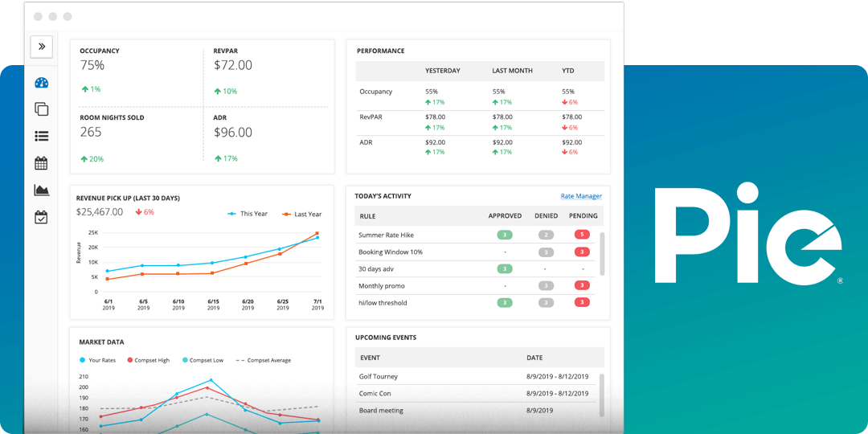Select the Comic Con event row

[477, 394]
